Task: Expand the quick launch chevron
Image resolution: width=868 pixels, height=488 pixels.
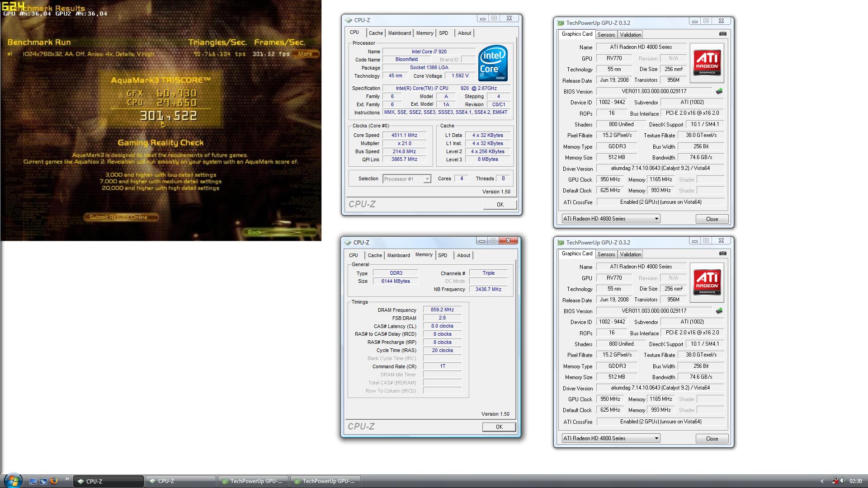Action: (67, 479)
